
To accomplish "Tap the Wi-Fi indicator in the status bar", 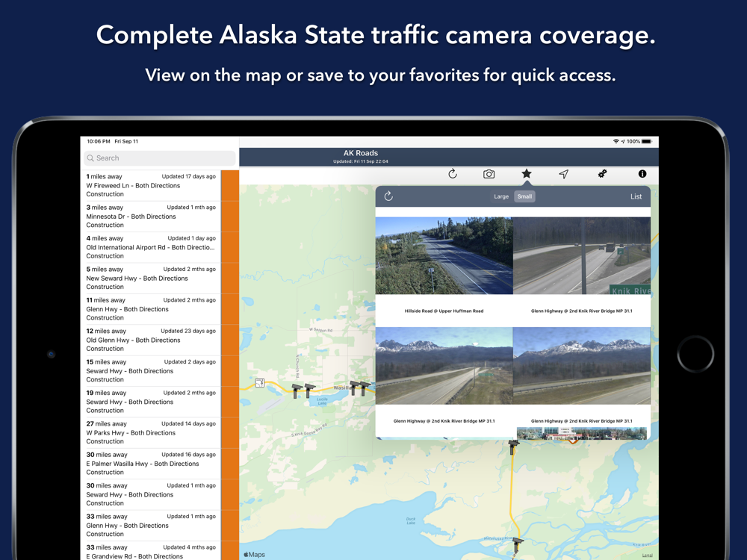I will pyautogui.click(x=616, y=141).
